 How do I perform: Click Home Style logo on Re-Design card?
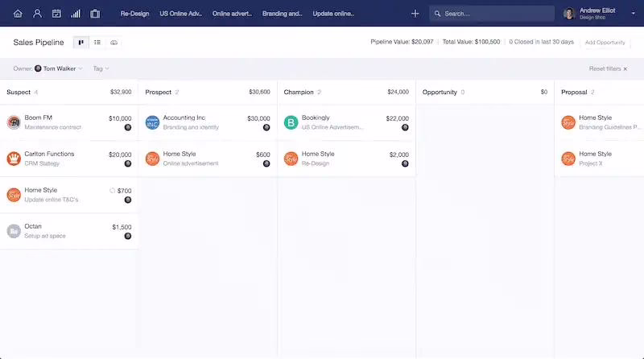click(291, 159)
